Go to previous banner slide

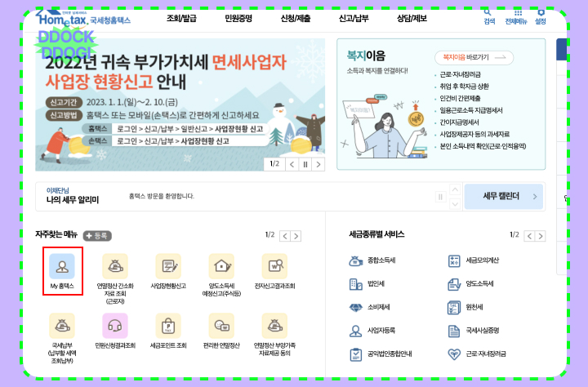tap(292, 164)
